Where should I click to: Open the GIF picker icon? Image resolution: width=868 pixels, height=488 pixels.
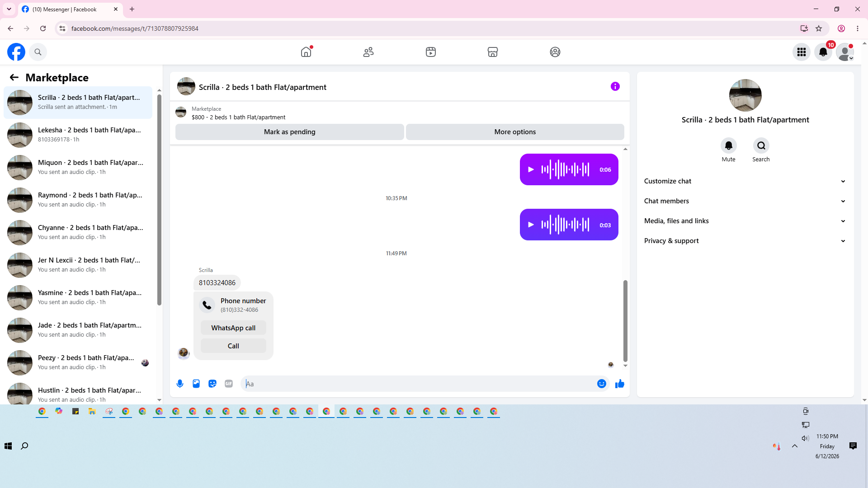tap(229, 384)
